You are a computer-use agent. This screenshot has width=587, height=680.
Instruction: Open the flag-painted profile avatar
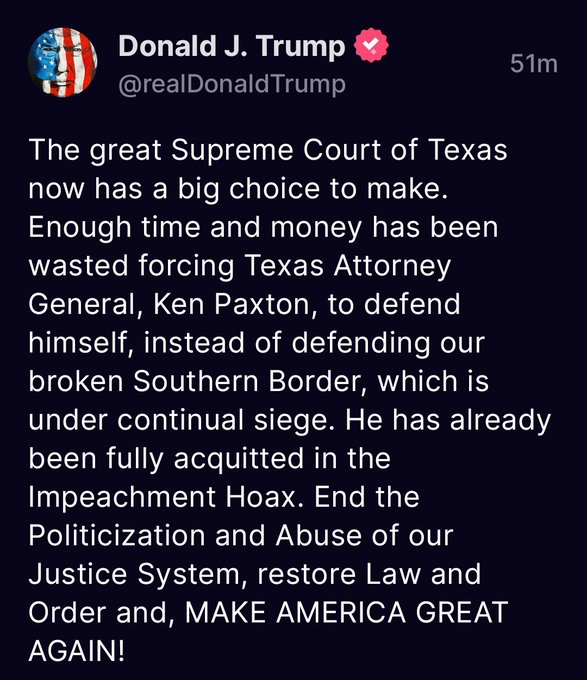click(x=62, y=62)
